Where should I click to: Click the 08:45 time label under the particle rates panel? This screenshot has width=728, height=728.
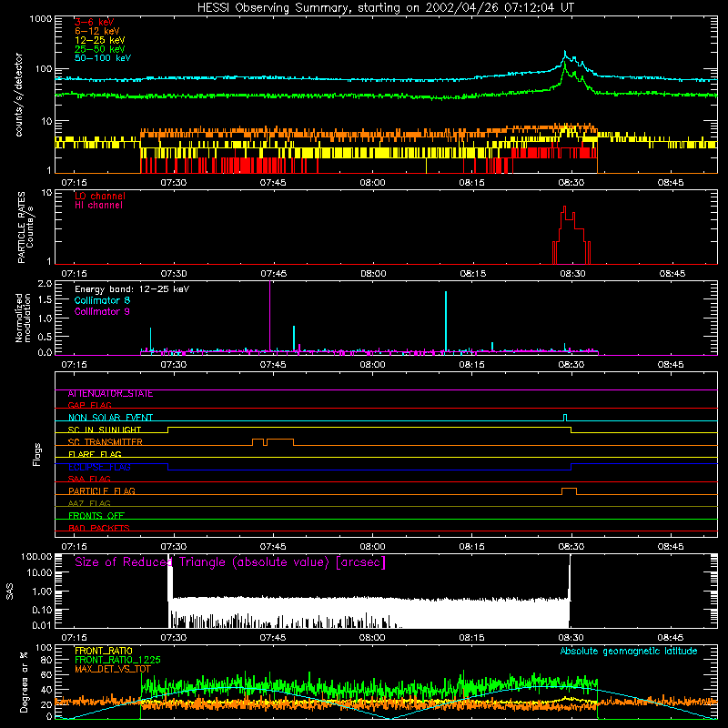(x=672, y=274)
